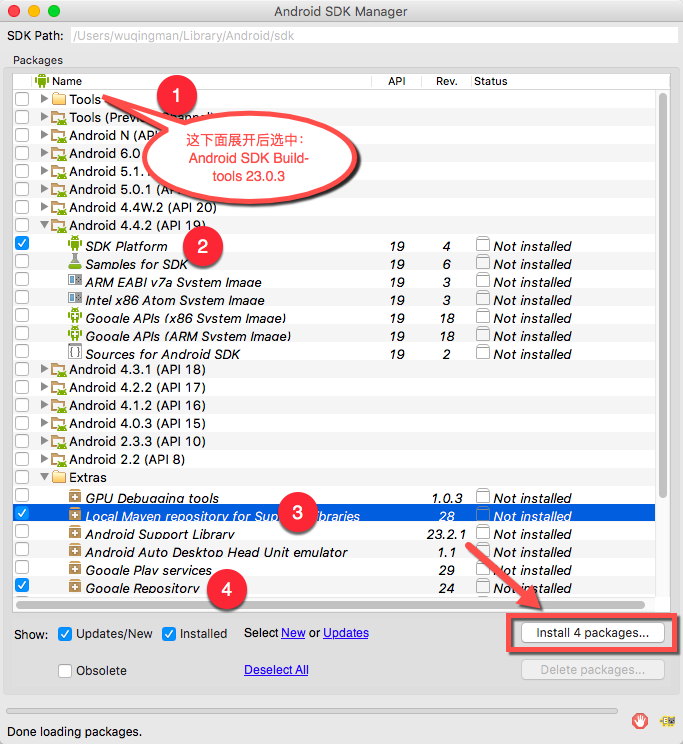Click the SDK Platform android icon
This screenshot has height=744, width=683.
tap(75, 243)
